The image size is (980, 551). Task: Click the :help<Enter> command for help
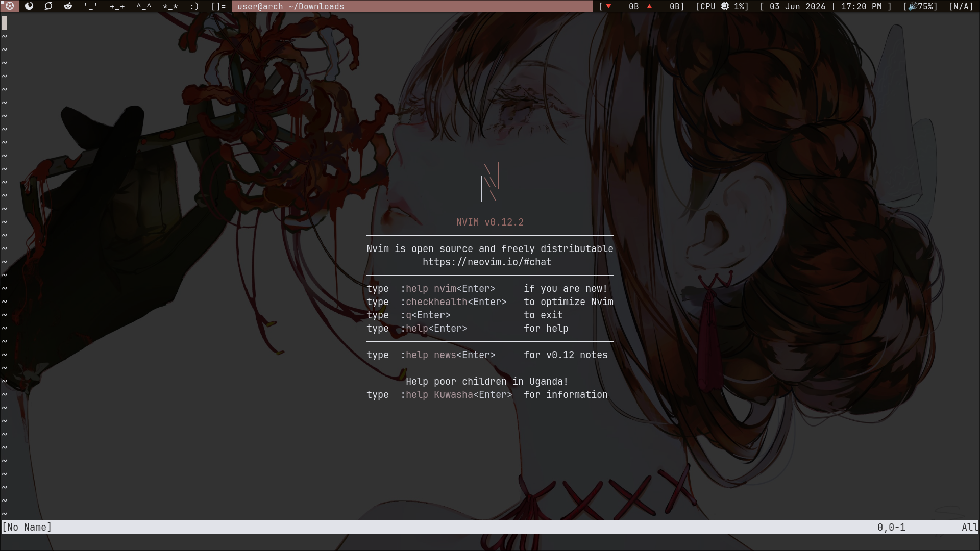434,329
